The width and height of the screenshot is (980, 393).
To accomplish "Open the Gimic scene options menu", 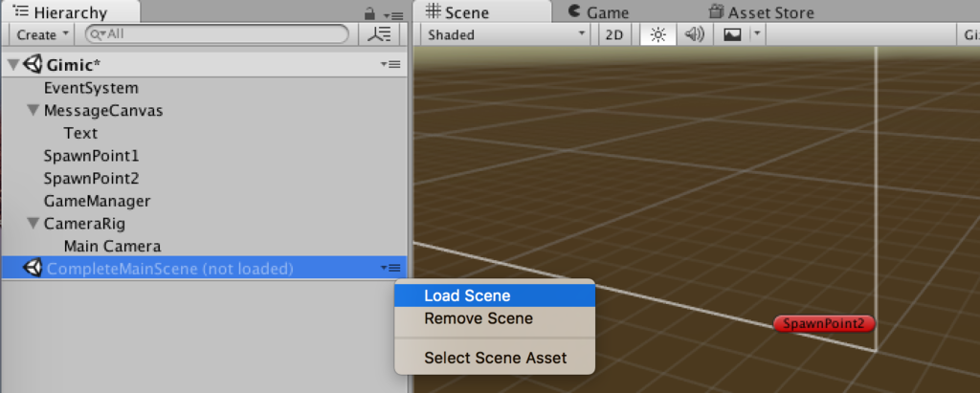I will [x=390, y=64].
